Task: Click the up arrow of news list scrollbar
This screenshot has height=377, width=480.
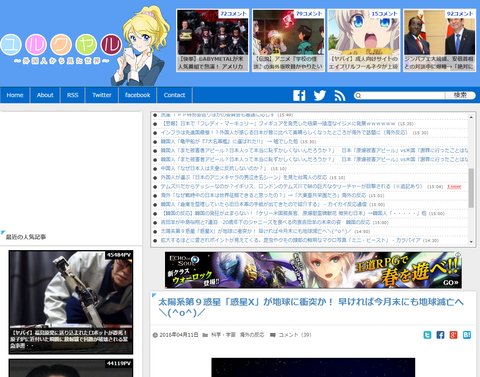Action: tap(471, 117)
